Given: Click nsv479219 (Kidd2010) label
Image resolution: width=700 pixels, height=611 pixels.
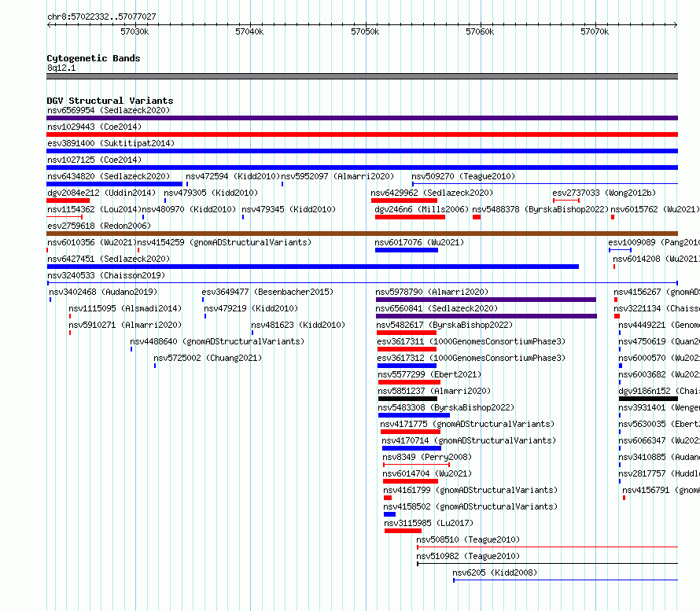Looking at the screenshot, I should tap(250, 308).
